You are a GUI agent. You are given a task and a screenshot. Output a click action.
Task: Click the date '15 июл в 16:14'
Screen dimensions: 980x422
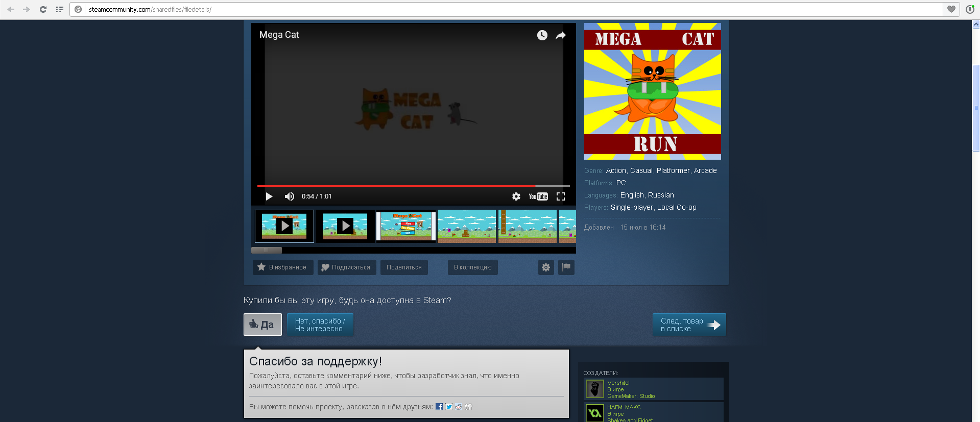643,228
